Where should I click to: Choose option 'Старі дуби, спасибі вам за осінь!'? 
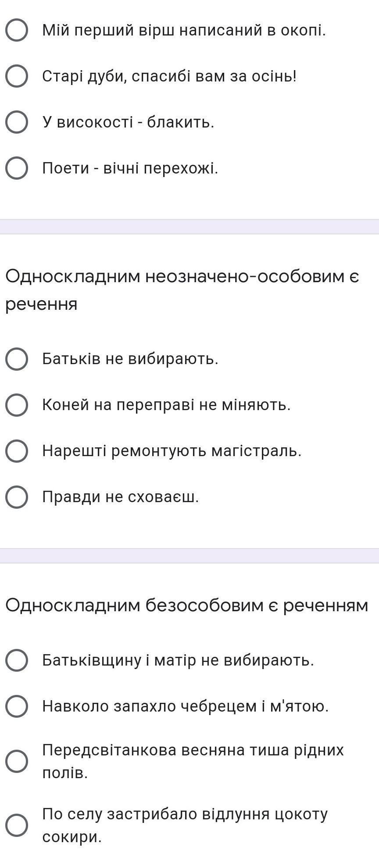[17, 76]
